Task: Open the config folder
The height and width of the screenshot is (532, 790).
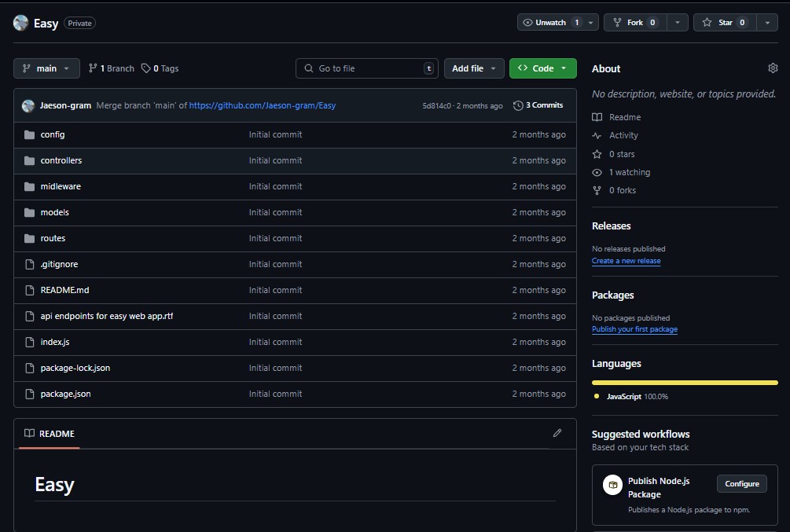Action: click(53, 134)
